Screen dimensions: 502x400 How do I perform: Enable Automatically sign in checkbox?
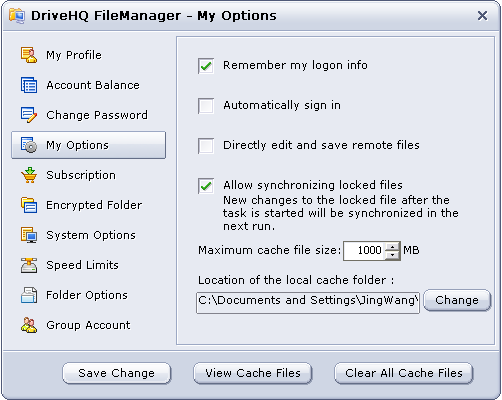[x=206, y=106]
